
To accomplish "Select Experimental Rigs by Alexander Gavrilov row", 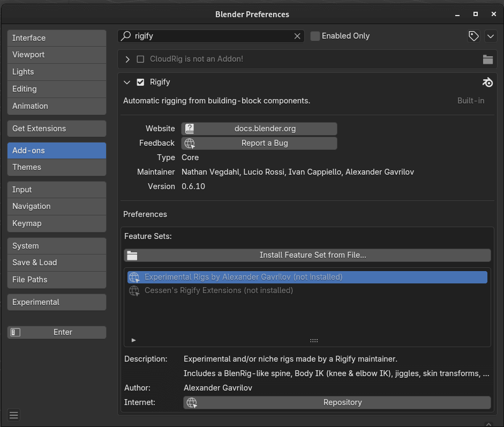I will [307, 277].
